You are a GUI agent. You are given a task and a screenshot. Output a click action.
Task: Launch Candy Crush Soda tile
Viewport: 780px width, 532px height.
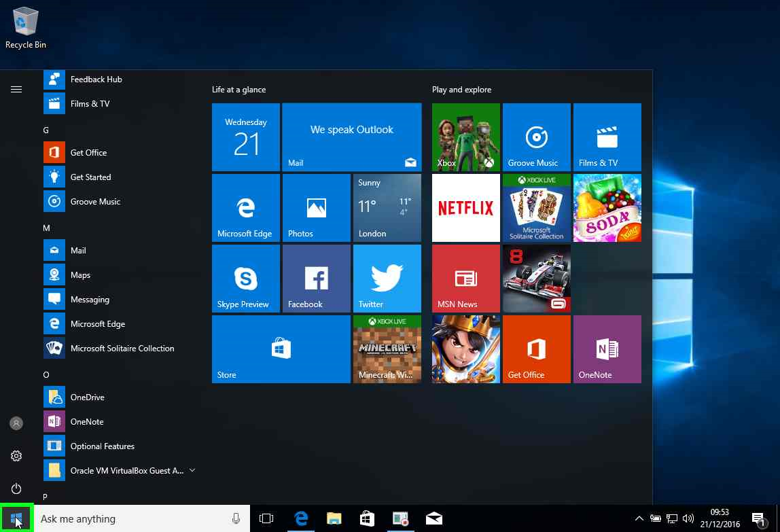tap(607, 207)
